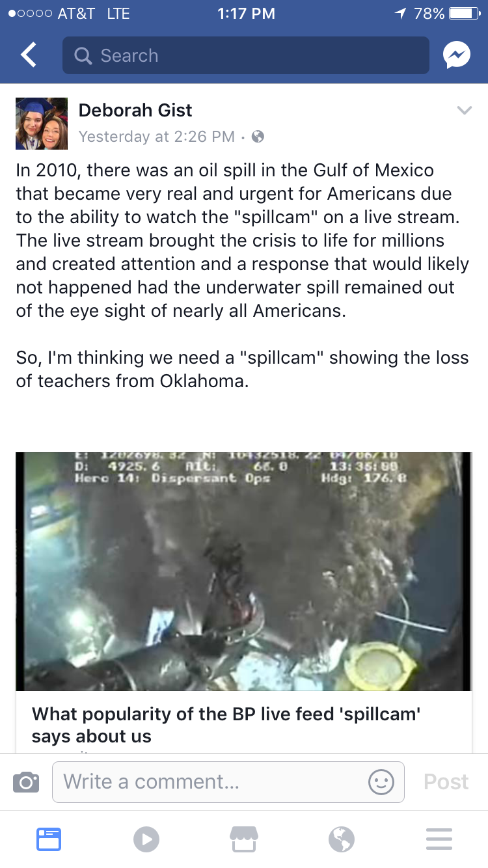
Task: Open the BP 'spillcam' article headline
Action: pos(226,725)
